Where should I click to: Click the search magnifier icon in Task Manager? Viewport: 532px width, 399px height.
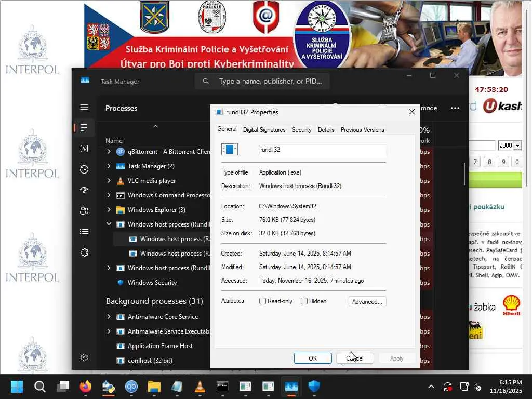tap(206, 81)
